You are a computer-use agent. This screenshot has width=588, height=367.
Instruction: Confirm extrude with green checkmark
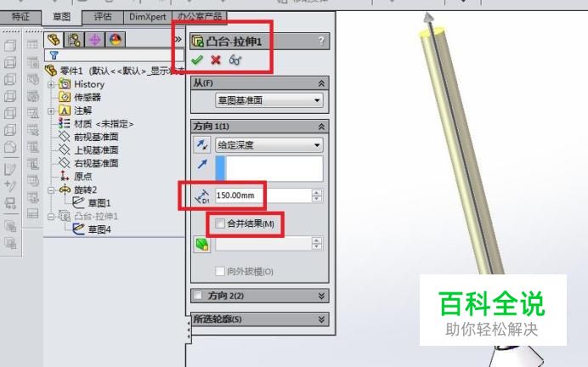tap(197, 60)
